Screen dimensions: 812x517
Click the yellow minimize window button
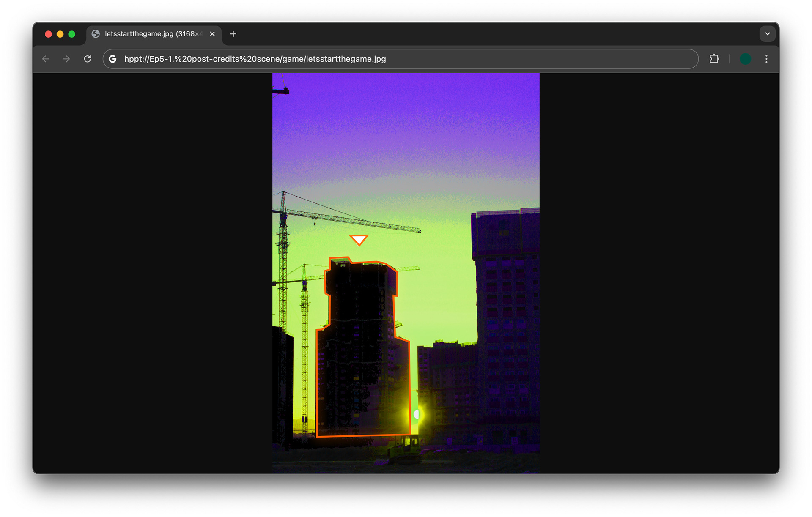[x=60, y=34]
